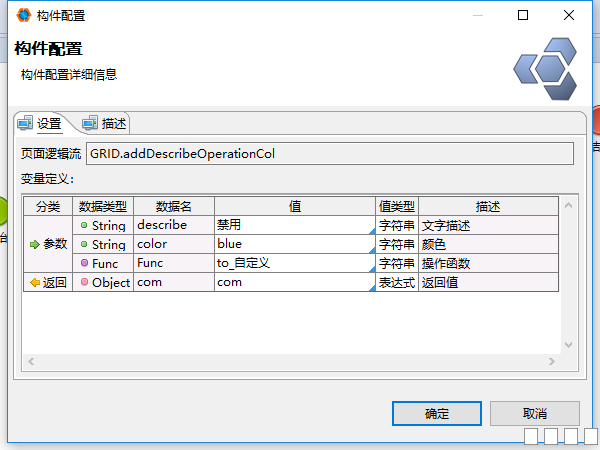Open the 描述 tab

105,124
